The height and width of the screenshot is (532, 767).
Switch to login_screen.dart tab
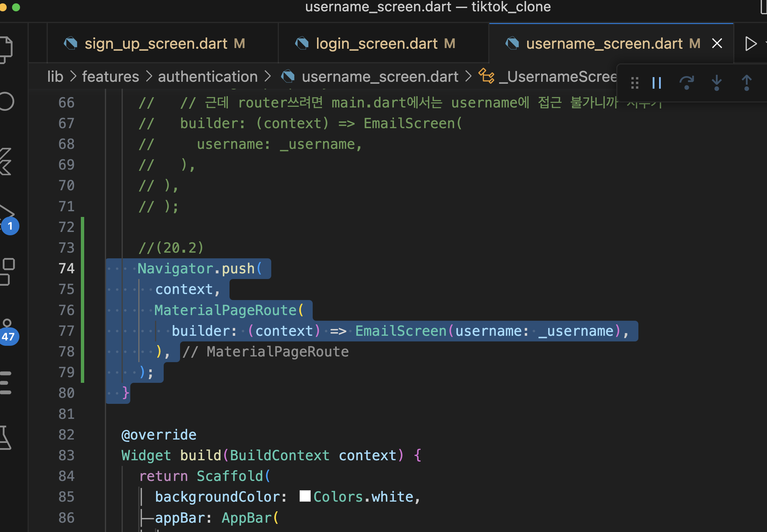(376, 44)
